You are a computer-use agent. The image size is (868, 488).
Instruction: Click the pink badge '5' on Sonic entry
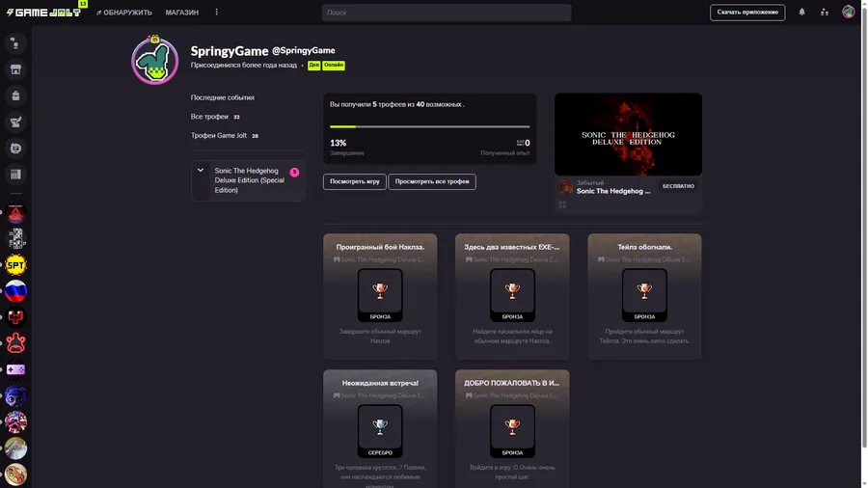tap(294, 172)
